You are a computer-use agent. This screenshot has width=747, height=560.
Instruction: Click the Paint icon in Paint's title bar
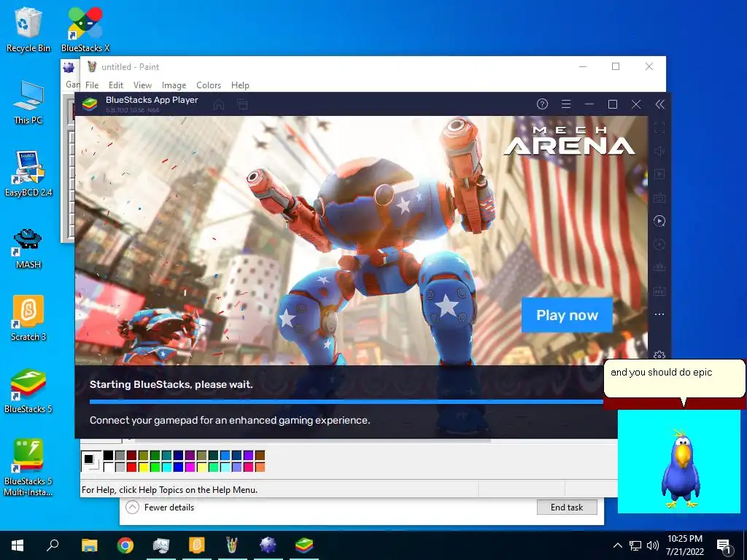coord(92,66)
